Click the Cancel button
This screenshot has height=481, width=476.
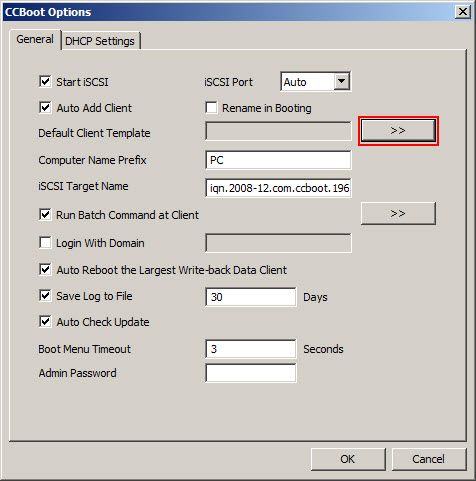tap(429, 459)
